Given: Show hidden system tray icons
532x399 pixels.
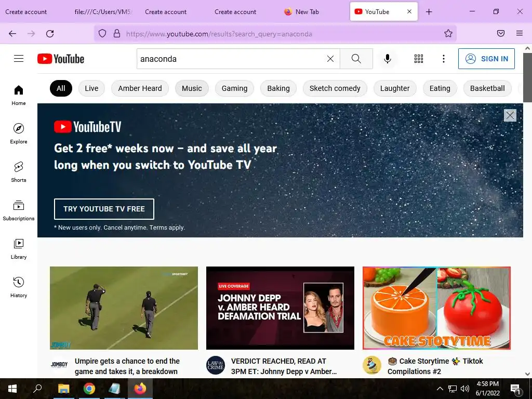Looking at the screenshot, I should 440,389.
